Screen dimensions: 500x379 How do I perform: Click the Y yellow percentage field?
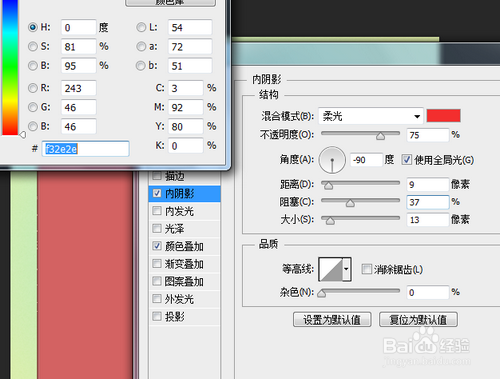click(186, 127)
